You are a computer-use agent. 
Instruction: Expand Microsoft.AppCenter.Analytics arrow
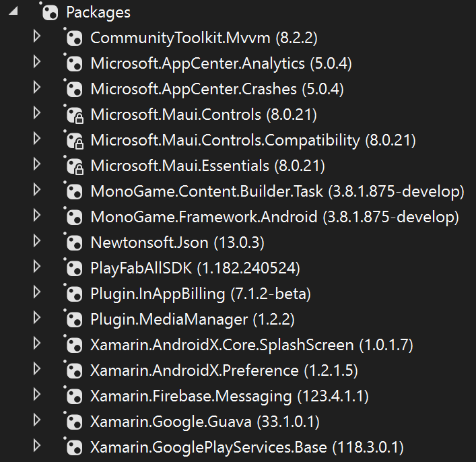37,62
